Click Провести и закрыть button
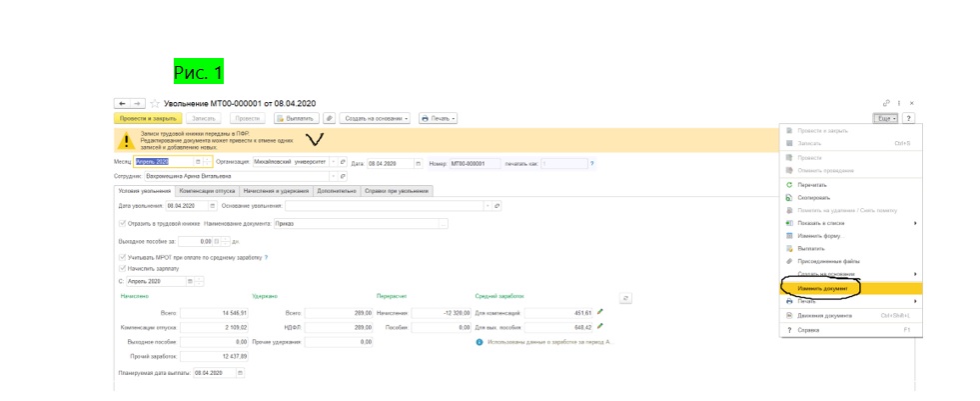The image size is (980, 401). [x=147, y=118]
